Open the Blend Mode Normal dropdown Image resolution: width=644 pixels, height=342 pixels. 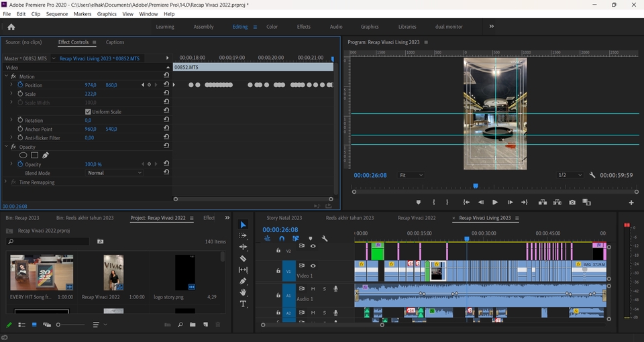coord(114,173)
